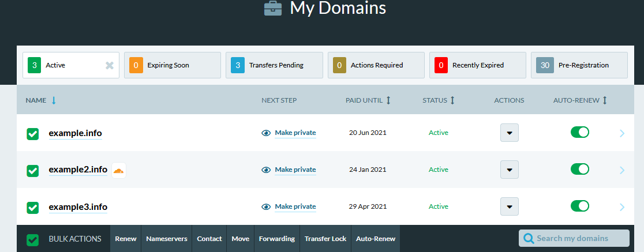644x252 pixels.
Task: Click the eye icon in example.info row
Action: click(x=266, y=133)
